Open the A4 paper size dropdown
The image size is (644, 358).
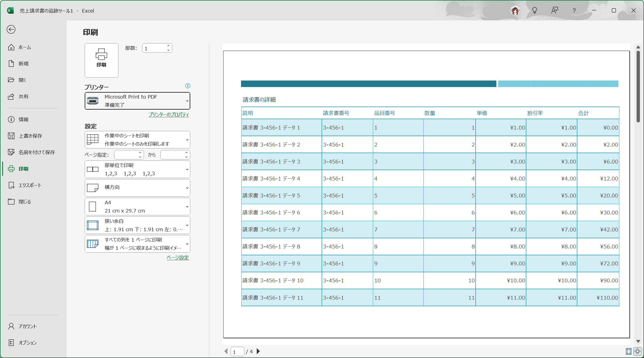coord(137,207)
